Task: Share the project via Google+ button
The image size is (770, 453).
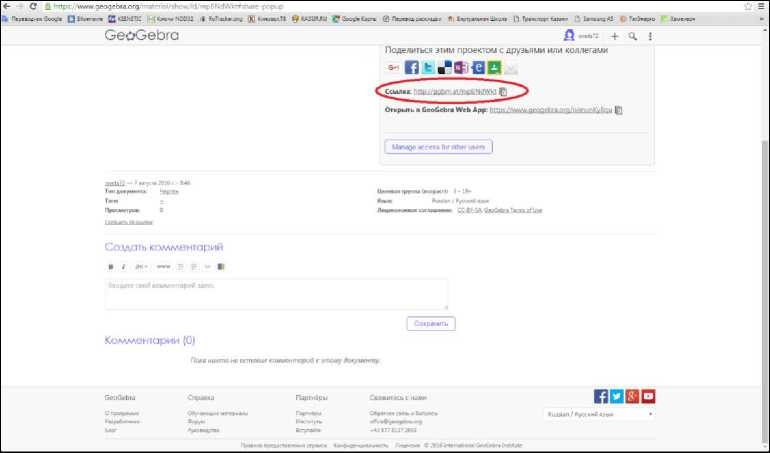Action: coord(393,68)
